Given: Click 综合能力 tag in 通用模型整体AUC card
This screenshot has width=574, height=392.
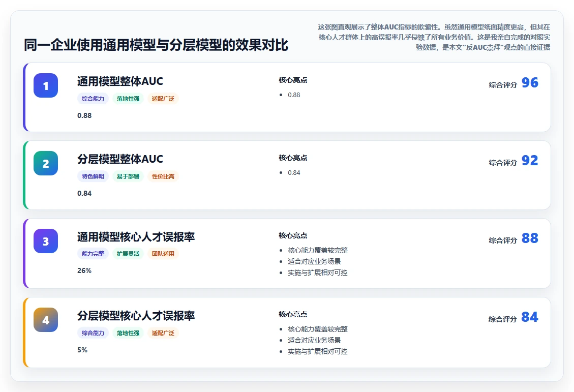Looking at the screenshot, I should click(x=93, y=99).
